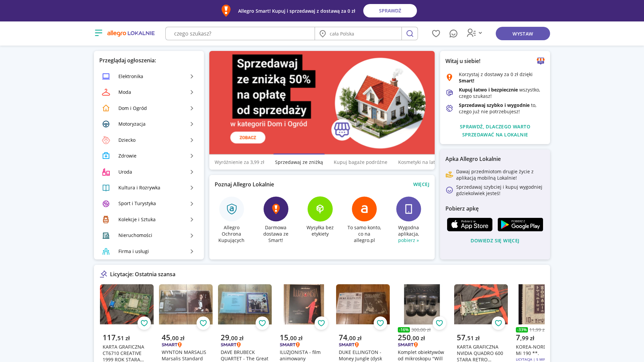Open Komplet obiektywów microscope thumbnail
Image resolution: width=644 pixels, height=362 pixels.
(x=422, y=304)
